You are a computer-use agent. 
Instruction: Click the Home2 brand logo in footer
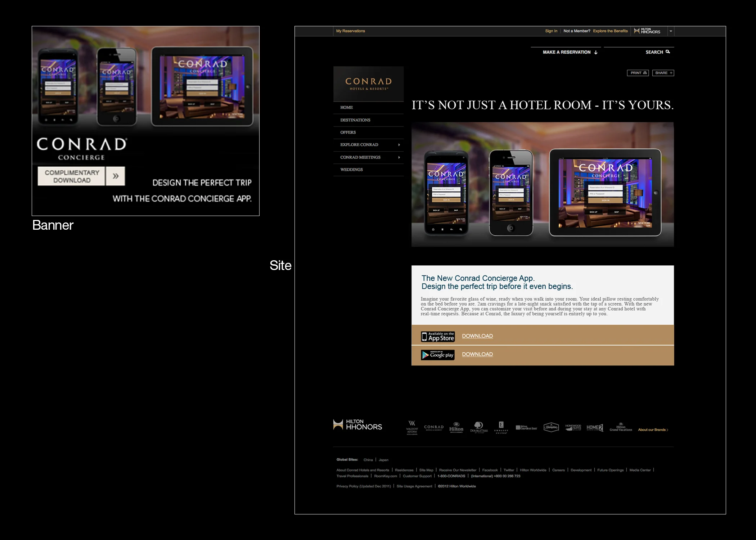point(595,427)
